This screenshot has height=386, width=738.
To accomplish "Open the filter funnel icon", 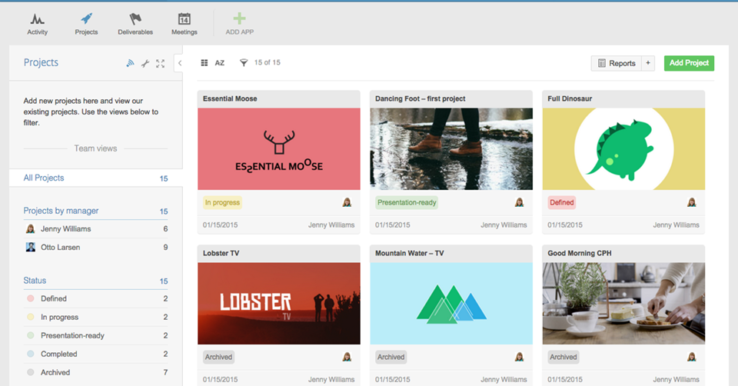I will coord(243,63).
